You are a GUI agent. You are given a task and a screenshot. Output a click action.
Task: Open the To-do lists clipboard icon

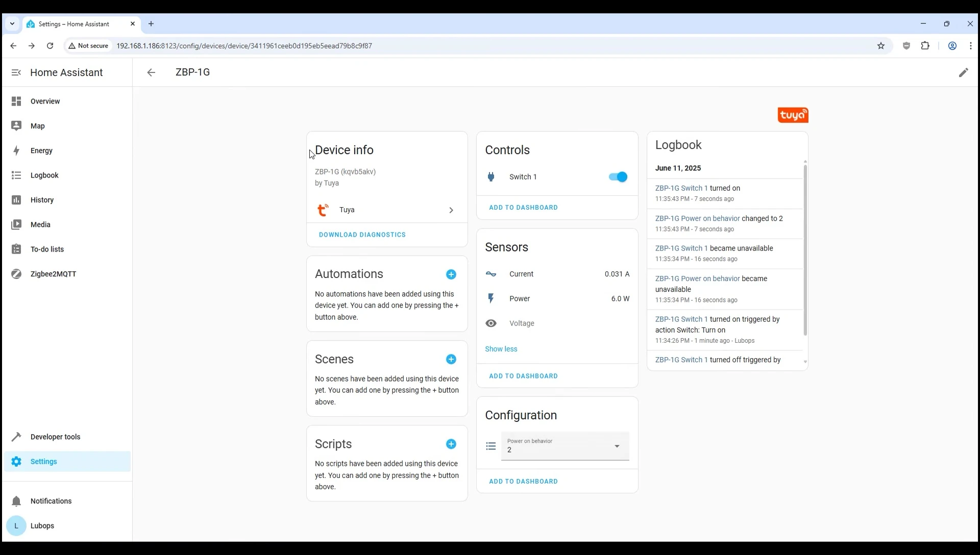[16, 249]
